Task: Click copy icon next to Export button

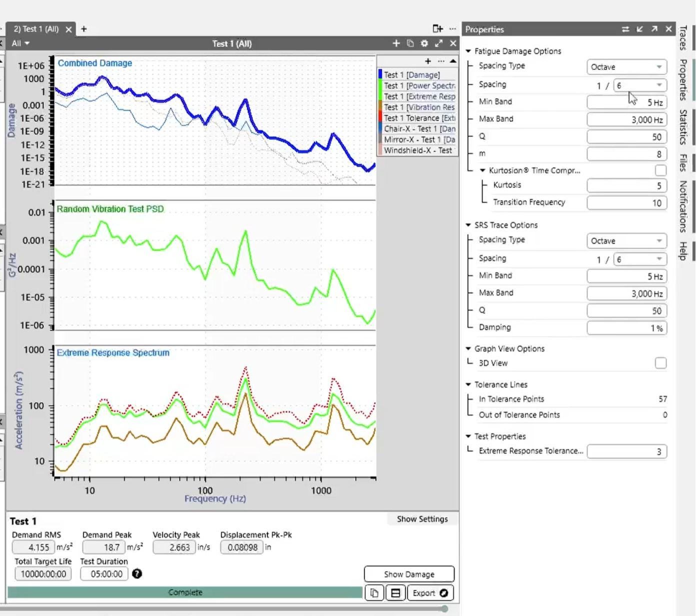Action: (x=374, y=593)
